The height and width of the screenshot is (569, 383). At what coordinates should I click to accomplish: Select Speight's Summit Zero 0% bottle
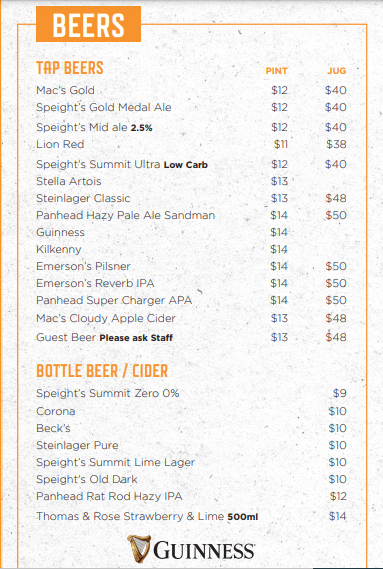[108, 393]
